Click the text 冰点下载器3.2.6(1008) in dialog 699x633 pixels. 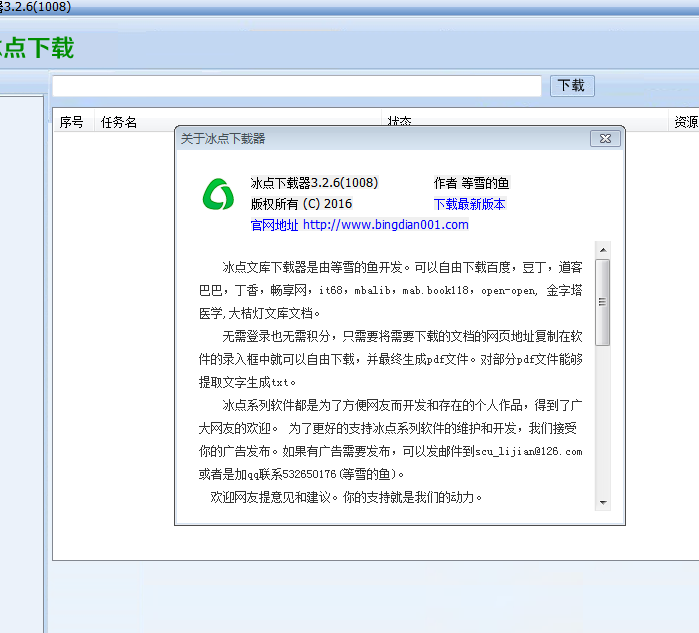pyautogui.click(x=314, y=183)
